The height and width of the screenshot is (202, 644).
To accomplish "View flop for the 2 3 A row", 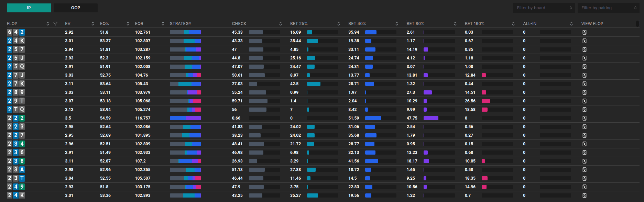I will [585, 170].
